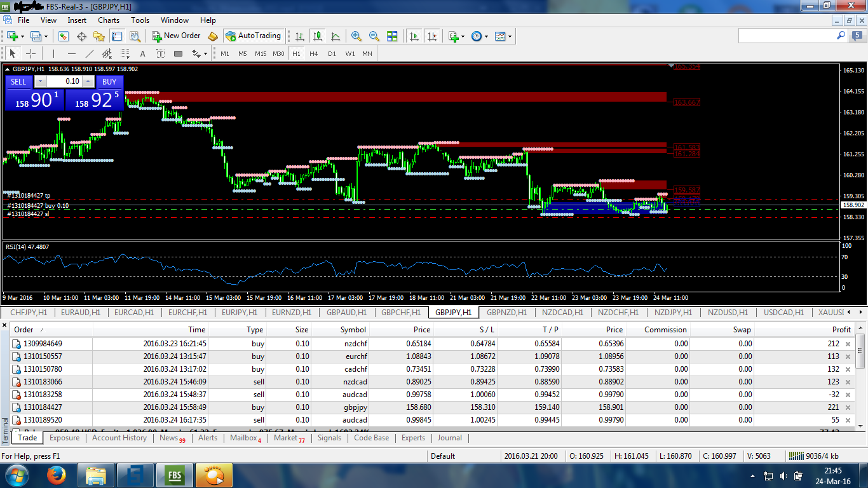
Task: Zoom out on the chart
Action: coord(374,36)
